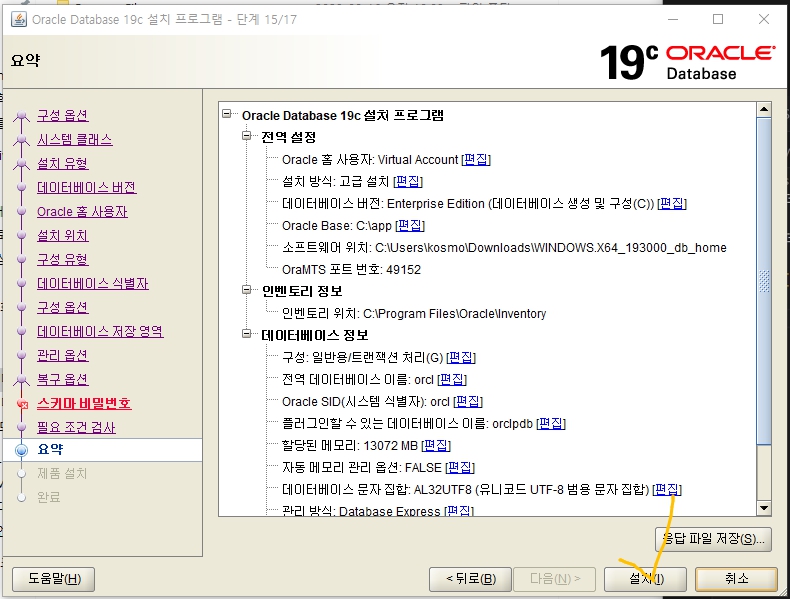The image size is (790, 599).
Task: Edit the pluggable database name orclpdb
Action: [551, 424]
